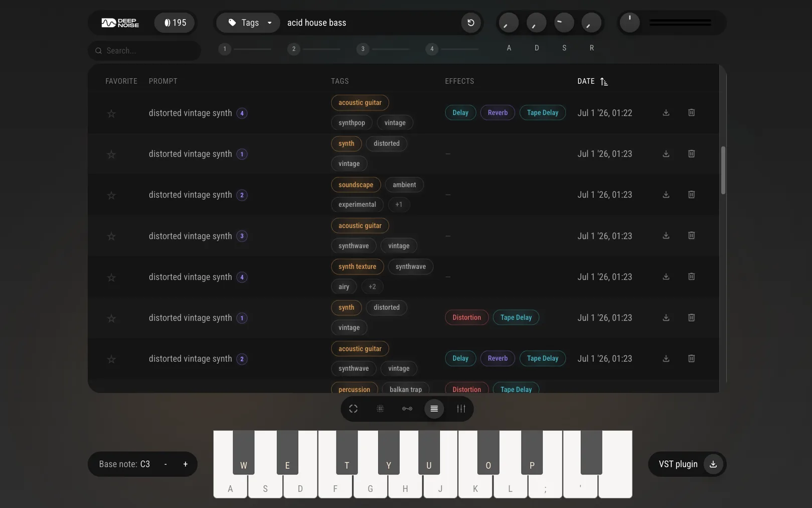The image size is (812, 508).
Task: Select variation slot 3
Action: click(x=363, y=49)
